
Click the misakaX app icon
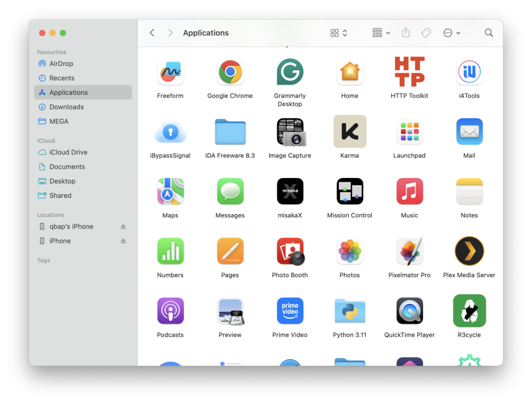point(290,191)
